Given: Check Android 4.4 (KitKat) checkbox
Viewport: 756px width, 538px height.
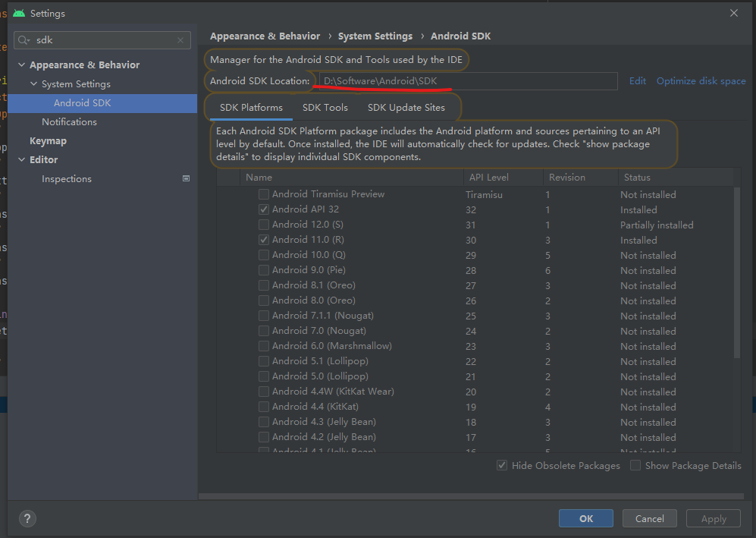Looking at the screenshot, I should click(264, 407).
